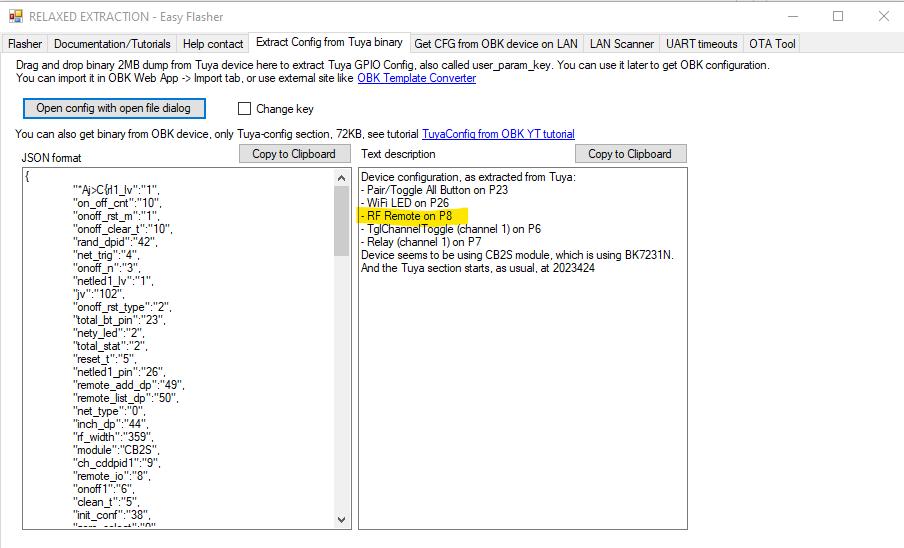Click the BK7231N module description line
Image resolution: width=904 pixels, height=548 pixels.
(517, 255)
